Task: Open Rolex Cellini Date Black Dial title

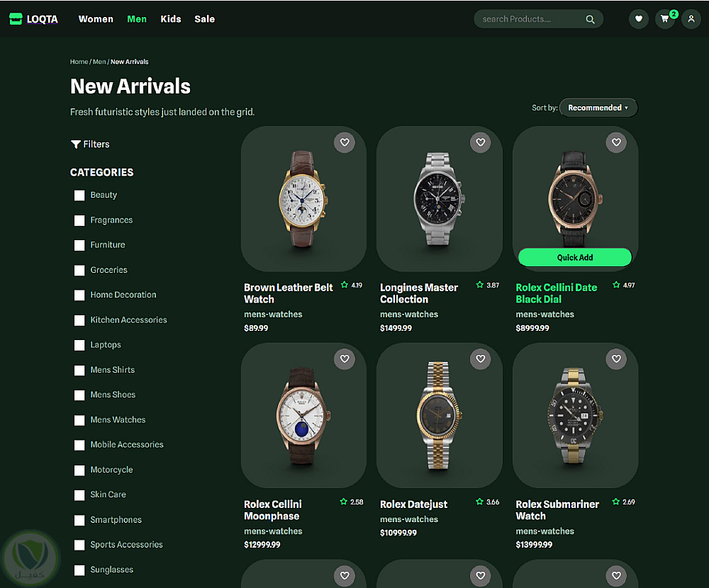Action: tap(556, 293)
